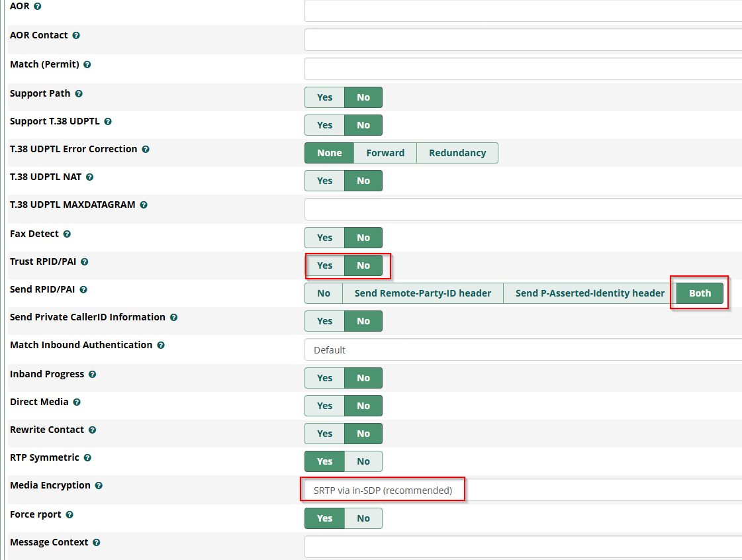
Task: Enable Trust RPID/PAI by selecting Yes
Action: (324, 265)
